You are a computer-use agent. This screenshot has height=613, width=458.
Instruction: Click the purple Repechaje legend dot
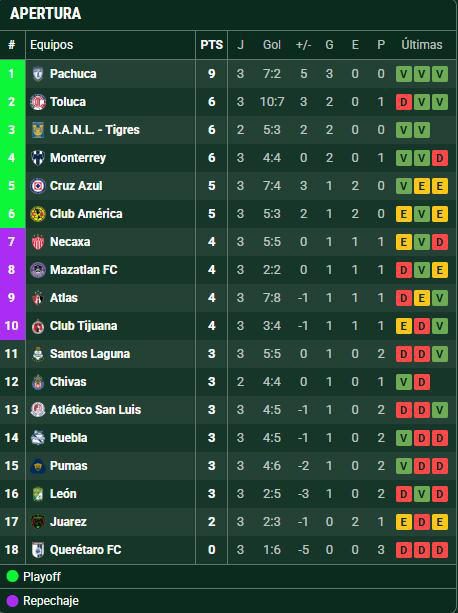(13, 601)
